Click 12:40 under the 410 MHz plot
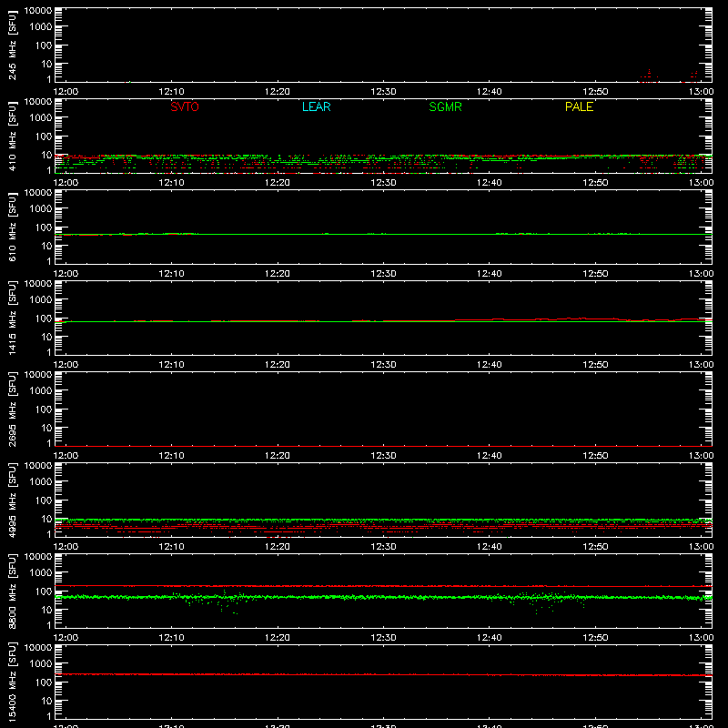The image size is (728, 728). point(490,183)
